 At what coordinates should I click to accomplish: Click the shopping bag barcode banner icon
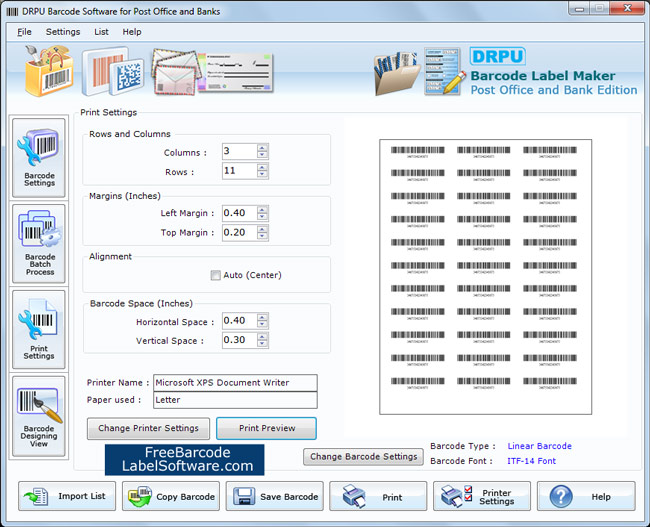coord(49,70)
